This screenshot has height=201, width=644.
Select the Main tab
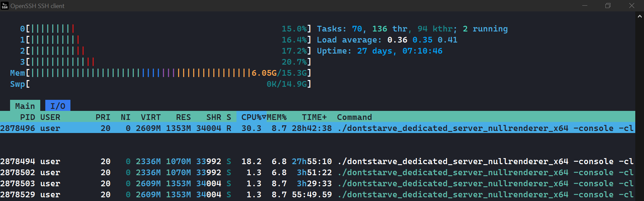25,106
